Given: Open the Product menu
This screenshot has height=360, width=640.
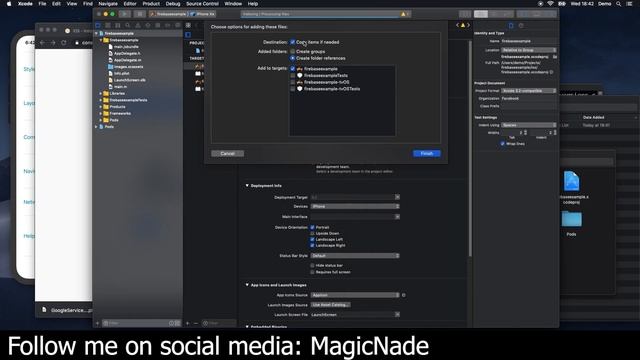Looking at the screenshot, I should point(151,4).
